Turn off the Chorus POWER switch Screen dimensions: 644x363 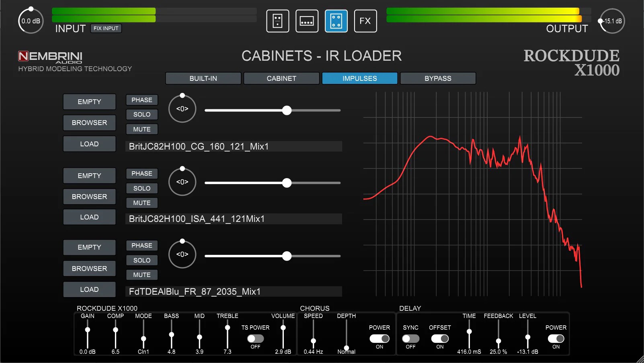[379, 338]
